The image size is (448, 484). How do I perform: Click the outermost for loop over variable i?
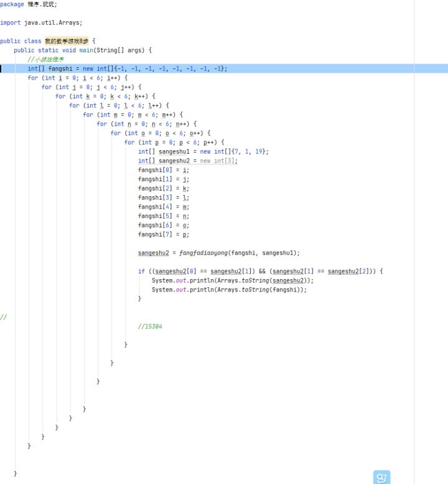[x=77, y=78]
